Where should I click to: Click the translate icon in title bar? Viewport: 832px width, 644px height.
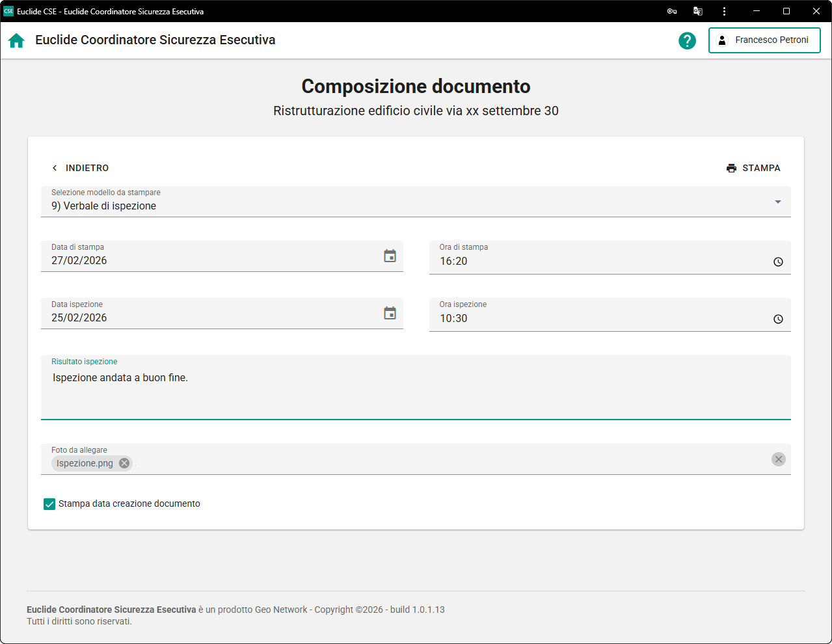pyautogui.click(x=698, y=11)
